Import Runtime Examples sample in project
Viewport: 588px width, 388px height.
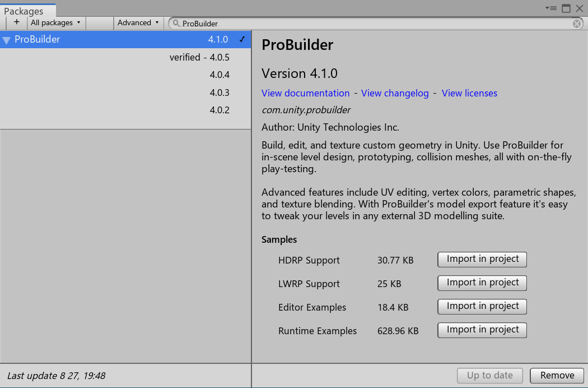point(482,330)
